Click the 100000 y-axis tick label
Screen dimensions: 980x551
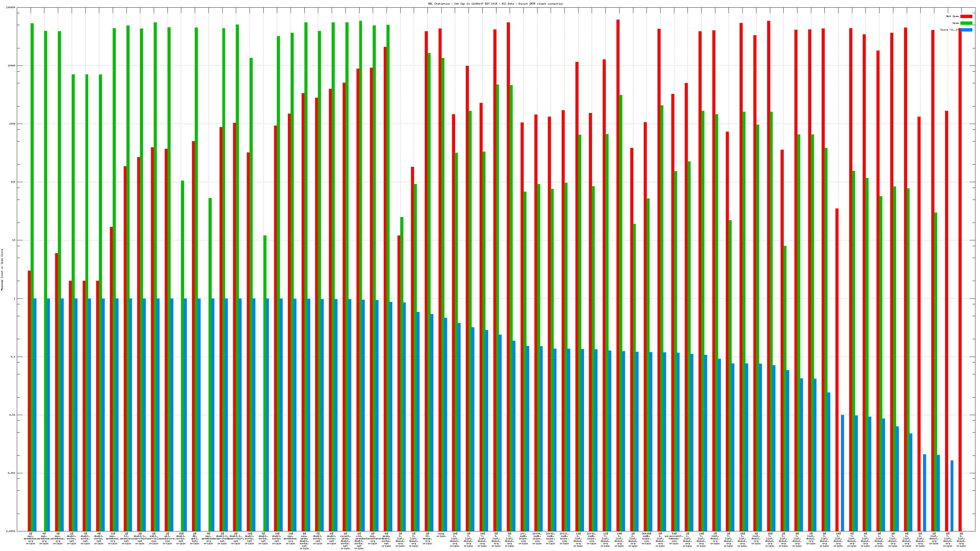tap(11, 8)
